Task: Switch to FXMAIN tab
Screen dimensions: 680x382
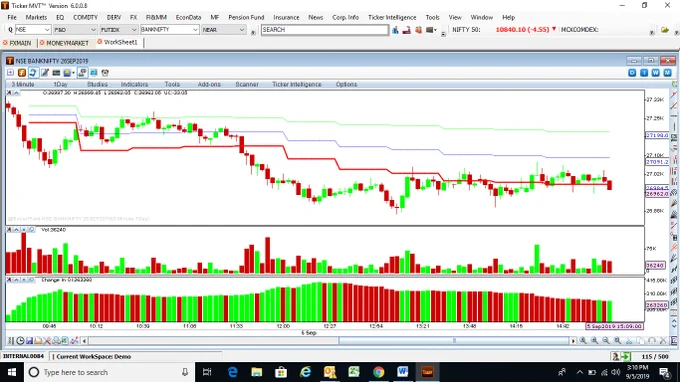Action: [17, 43]
